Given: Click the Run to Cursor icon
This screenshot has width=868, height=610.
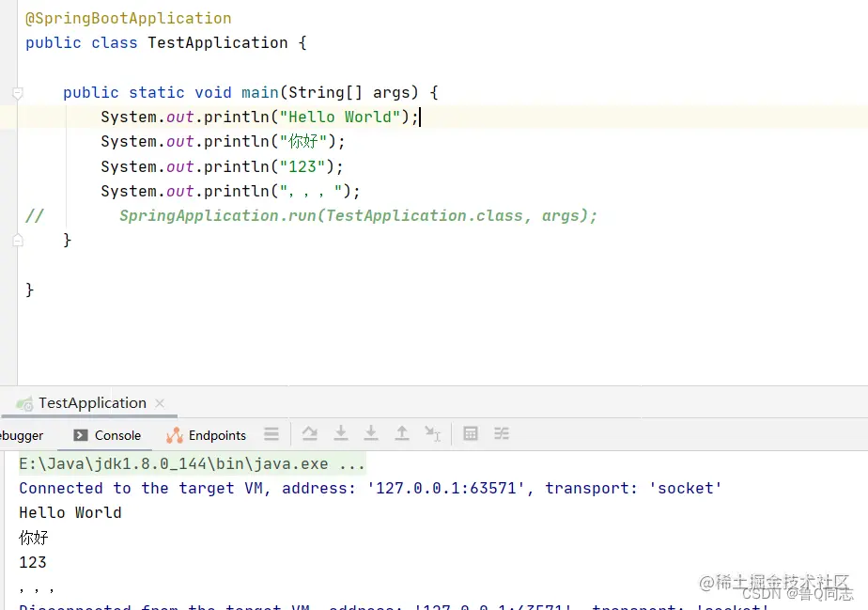Looking at the screenshot, I should tap(432, 433).
